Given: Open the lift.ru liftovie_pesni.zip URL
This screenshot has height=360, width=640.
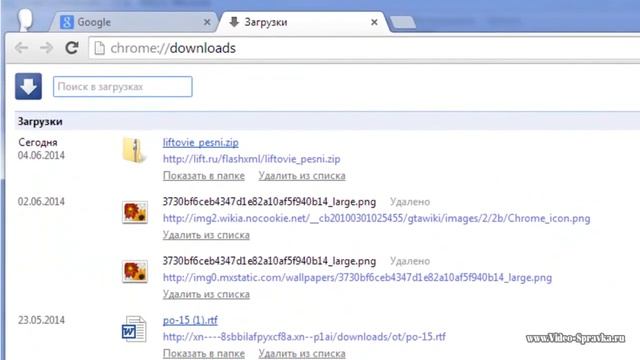Looking at the screenshot, I should (251, 159).
